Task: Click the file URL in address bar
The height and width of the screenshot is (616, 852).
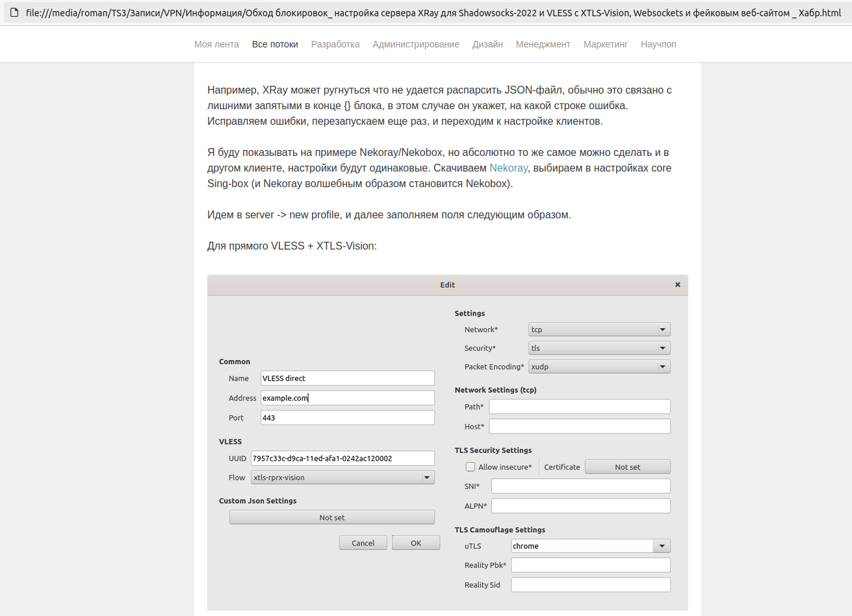Action: 433,12
